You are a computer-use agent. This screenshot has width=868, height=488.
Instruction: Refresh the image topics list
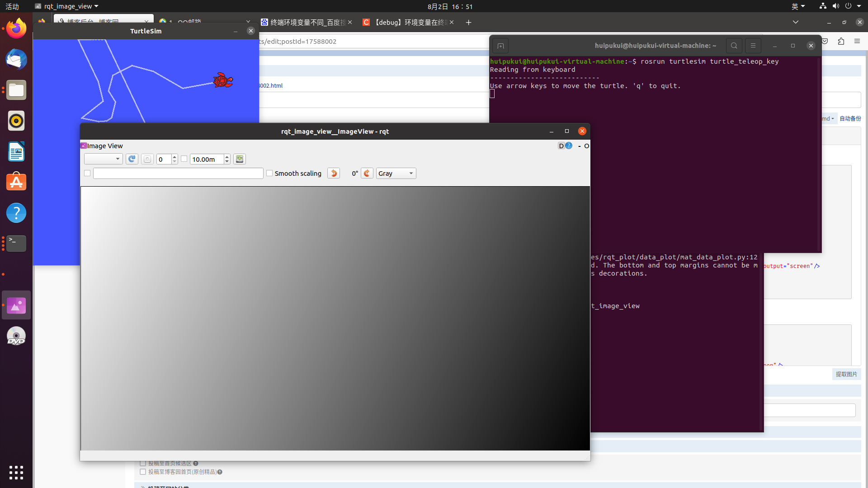click(x=132, y=159)
